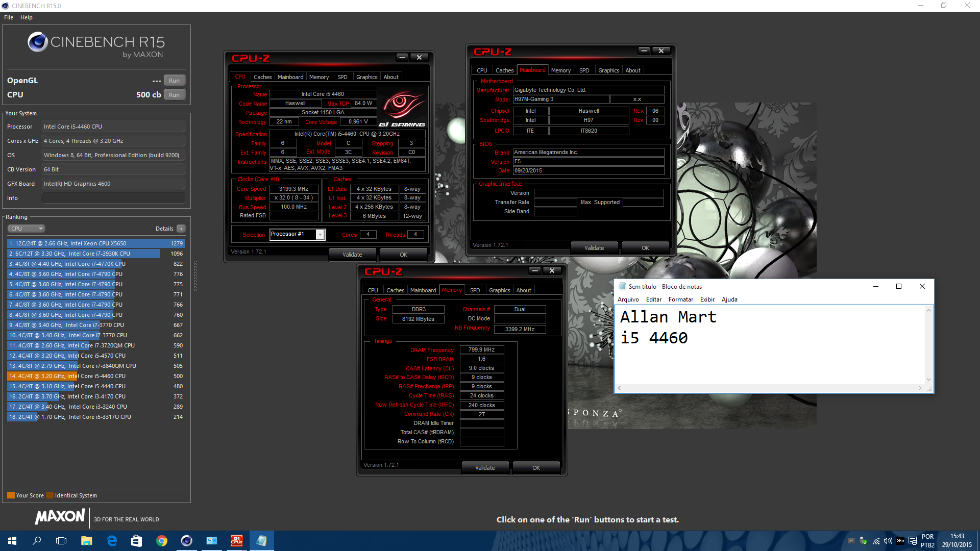Open File Explorer from the taskbar
Viewport: 980px width, 551px height.
point(86,541)
